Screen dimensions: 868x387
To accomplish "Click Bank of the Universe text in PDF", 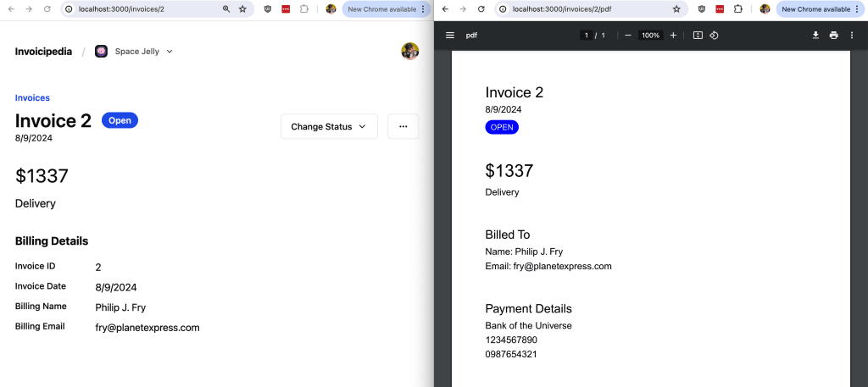I will 529,326.
